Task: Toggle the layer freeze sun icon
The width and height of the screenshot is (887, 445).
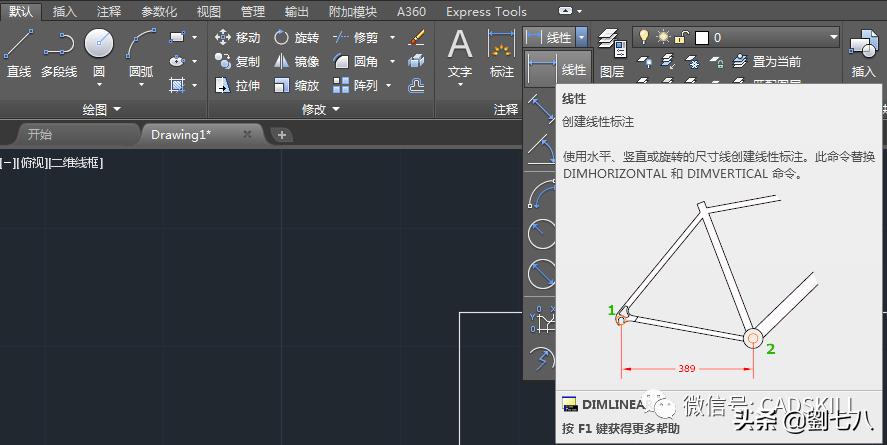Action: coord(663,37)
